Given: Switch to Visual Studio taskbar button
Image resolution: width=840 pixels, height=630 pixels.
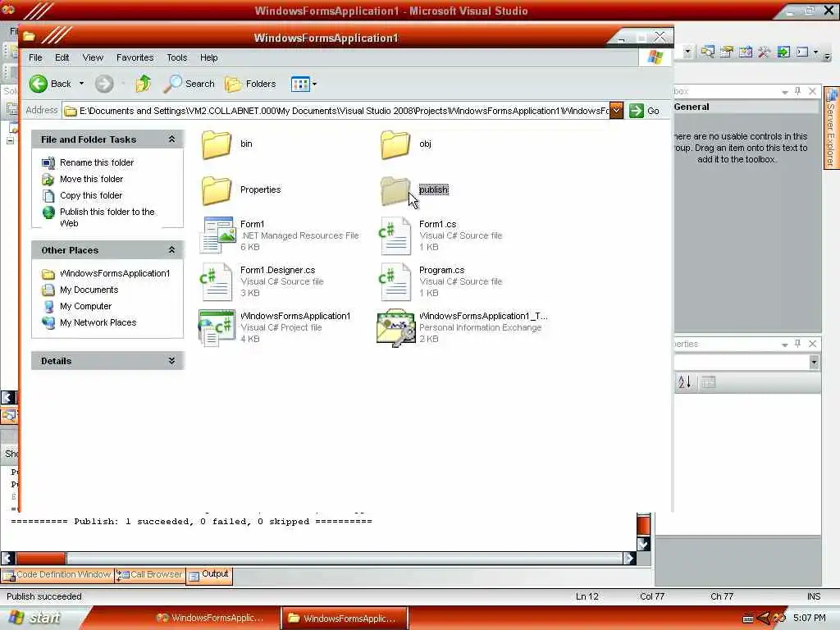Looking at the screenshot, I should (211, 618).
